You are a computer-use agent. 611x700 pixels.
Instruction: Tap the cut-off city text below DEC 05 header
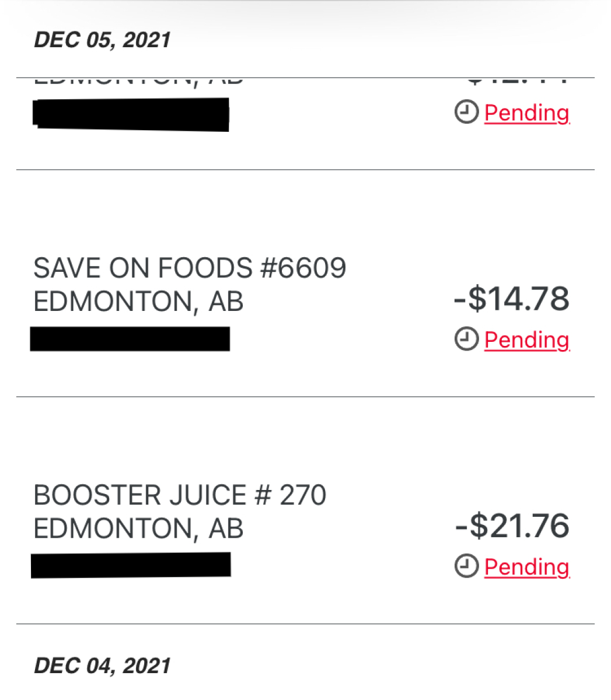[138, 82]
